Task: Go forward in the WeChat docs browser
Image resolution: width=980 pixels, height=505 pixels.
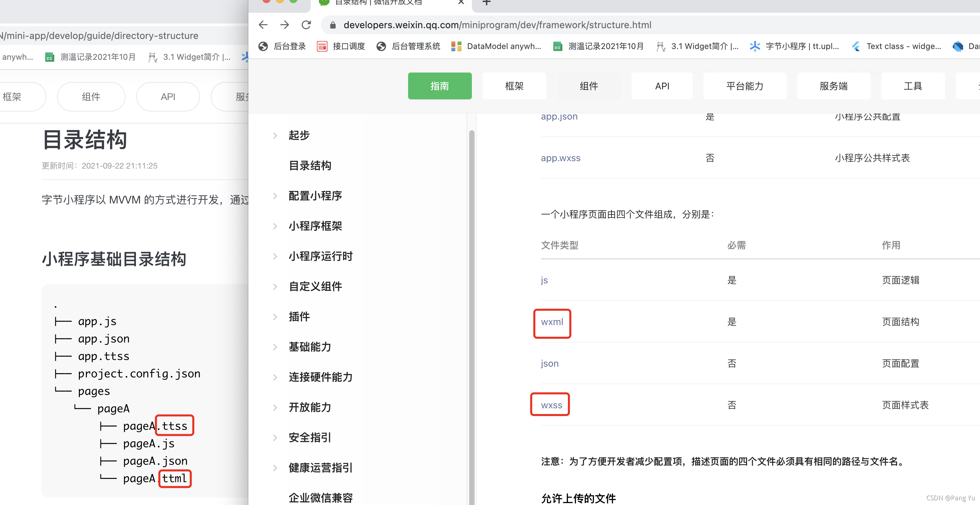Action: [x=284, y=25]
